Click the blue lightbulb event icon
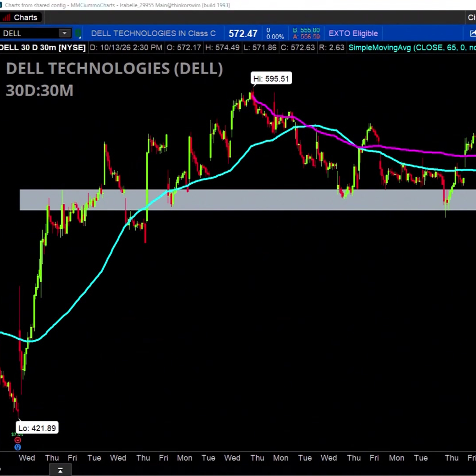Image resolution: width=476 pixels, height=476 pixels. pos(18,447)
